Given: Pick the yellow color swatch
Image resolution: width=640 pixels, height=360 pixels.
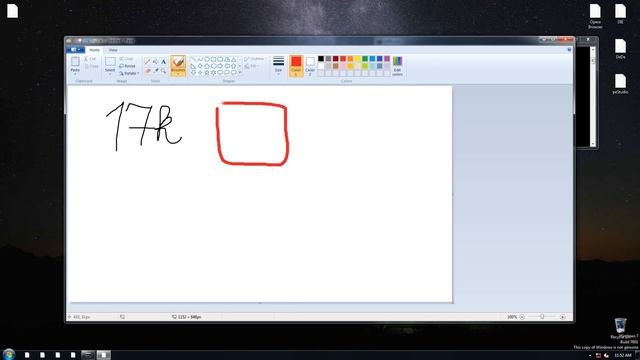Looking at the screenshot, I should tap(358, 59).
